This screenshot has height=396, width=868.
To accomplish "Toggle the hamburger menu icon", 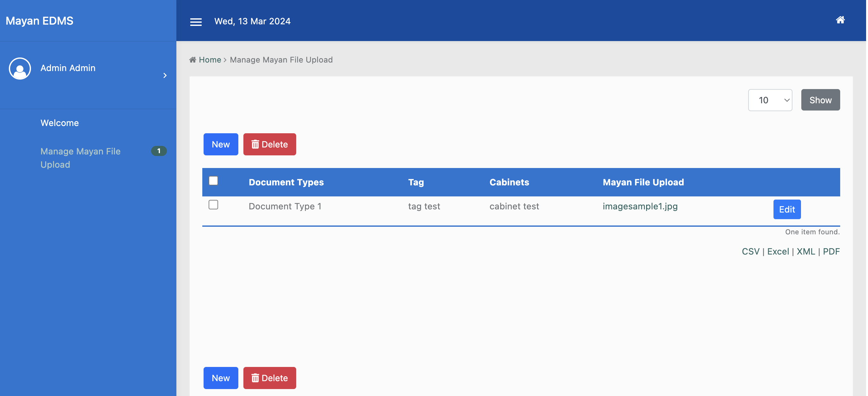I will [x=196, y=22].
